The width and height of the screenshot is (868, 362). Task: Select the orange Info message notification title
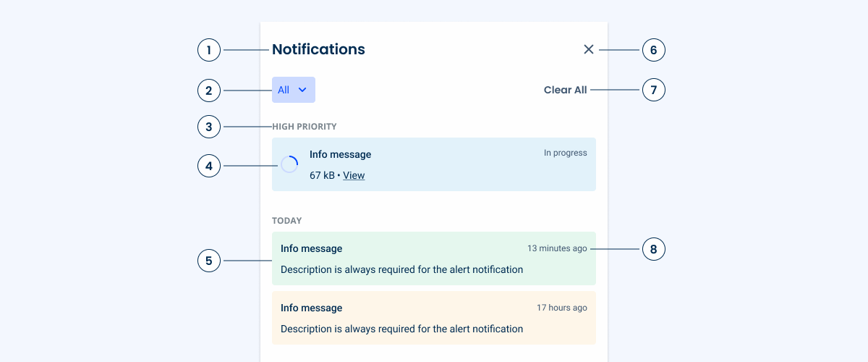click(311, 308)
